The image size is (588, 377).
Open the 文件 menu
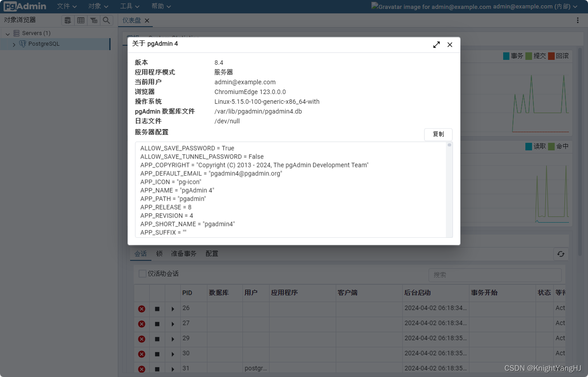(67, 6)
